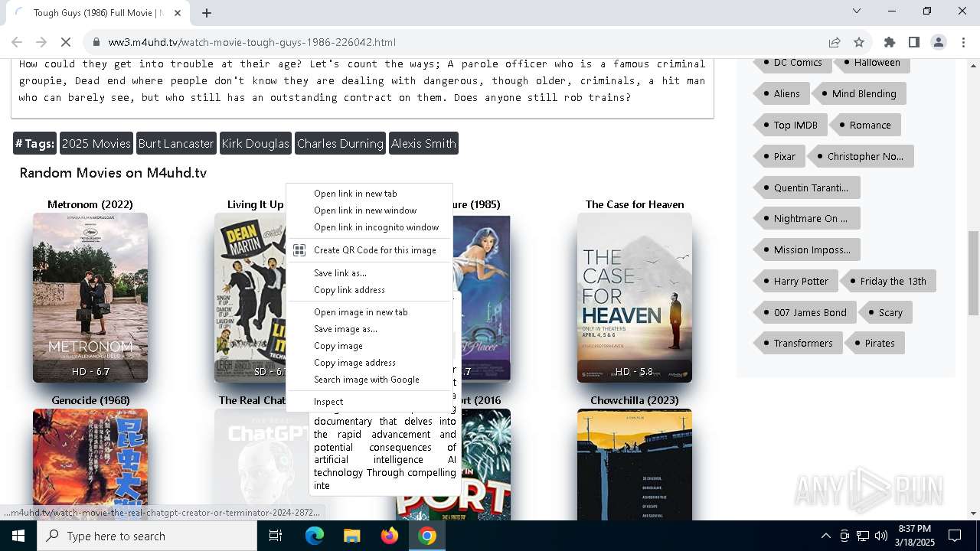Open Chrome profile avatar
Viewport: 980px width, 551px height.
coord(938,42)
